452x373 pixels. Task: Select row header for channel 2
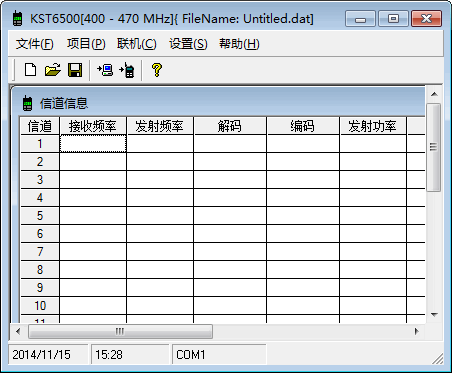click(x=40, y=162)
